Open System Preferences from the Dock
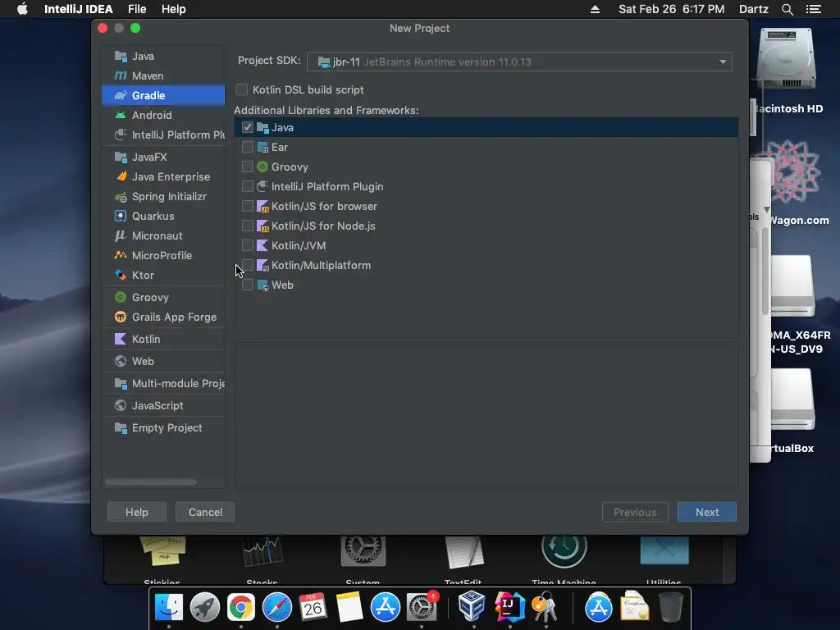Viewport: 840px width, 630px height. tap(422, 608)
